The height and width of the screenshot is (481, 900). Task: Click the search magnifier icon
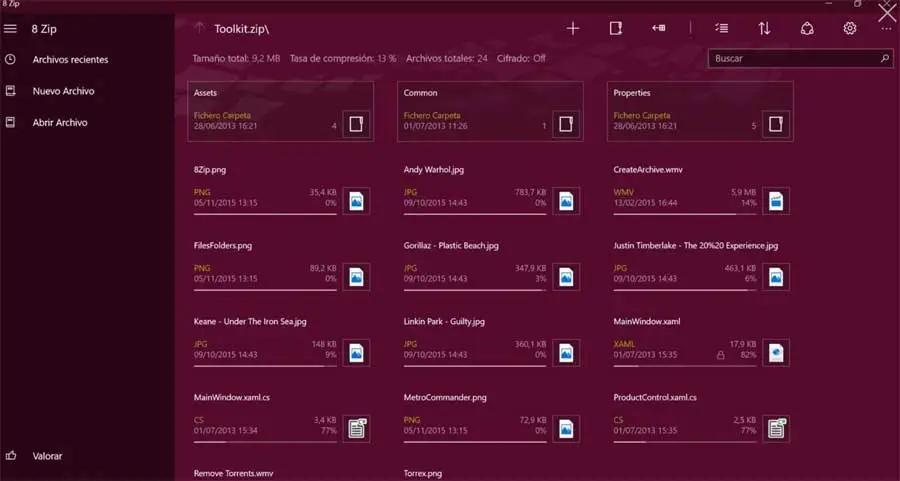tap(885, 59)
